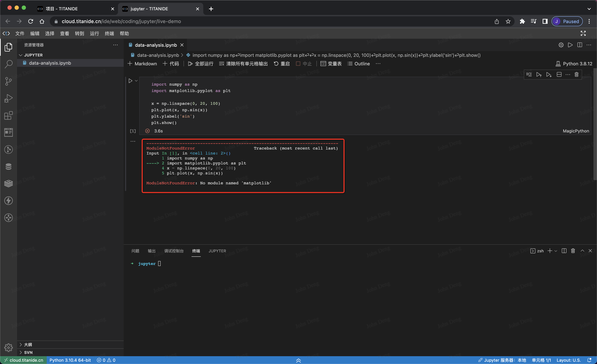
Task: Open the Extensions sidebar icon
Action: [x=9, y=116]
